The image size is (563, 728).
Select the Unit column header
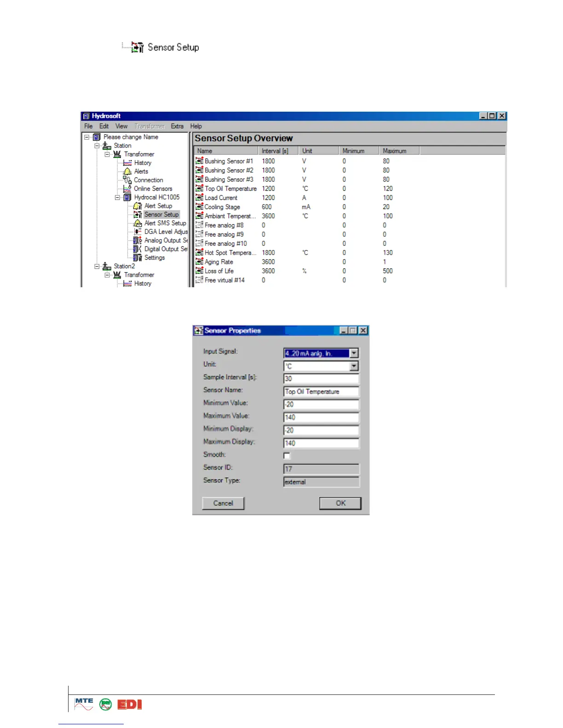319,151
